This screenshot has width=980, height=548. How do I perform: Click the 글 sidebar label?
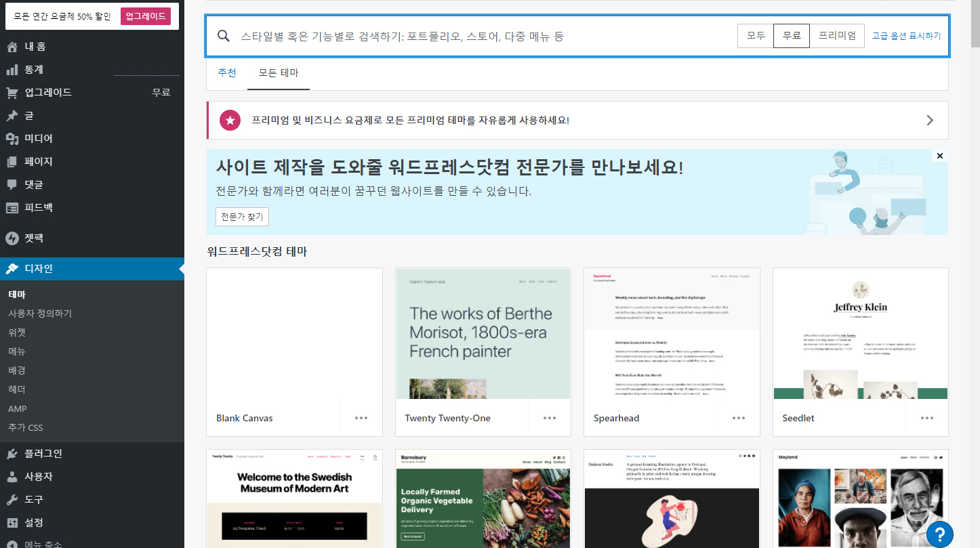[x=29, y=116]
